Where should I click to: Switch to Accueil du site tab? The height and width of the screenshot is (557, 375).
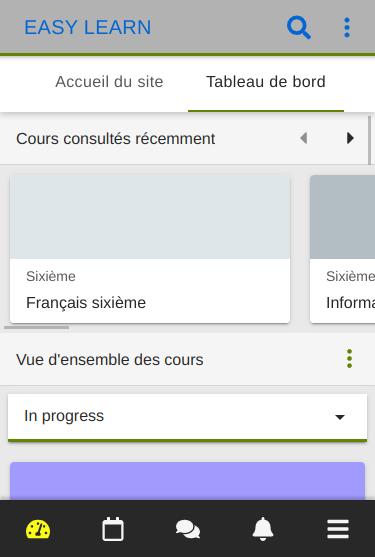109,82
